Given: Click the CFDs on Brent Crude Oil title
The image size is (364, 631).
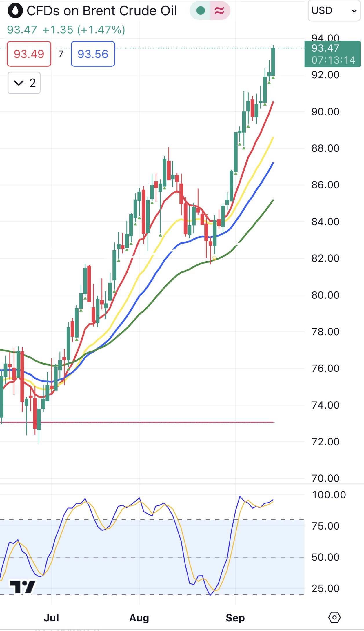Looking at the screenshot, I should (102, 11).
